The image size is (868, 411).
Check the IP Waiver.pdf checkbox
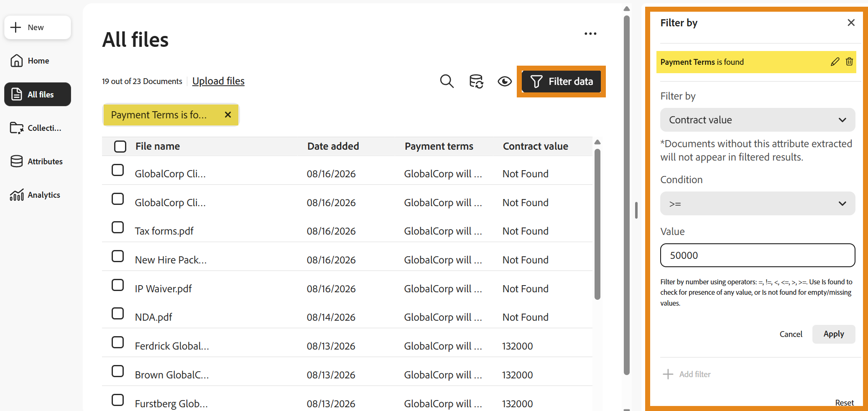coord(117,285)
